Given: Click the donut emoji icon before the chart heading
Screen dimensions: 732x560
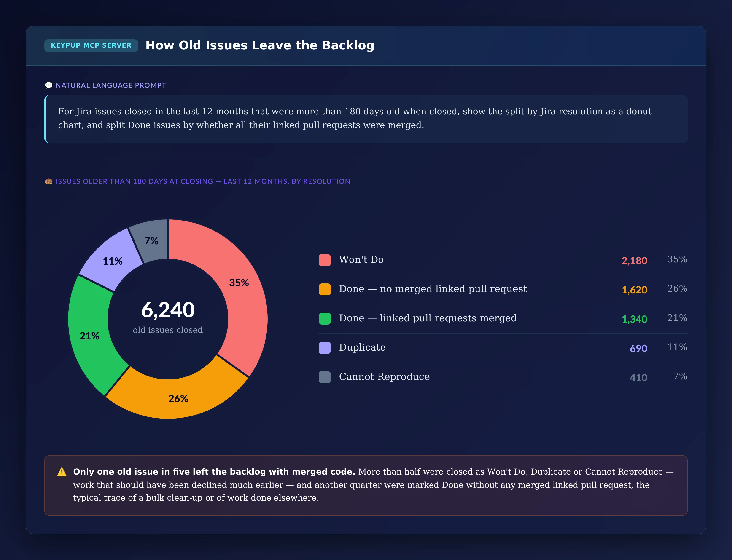Looking at the screenshot, I should pos(48,181).
